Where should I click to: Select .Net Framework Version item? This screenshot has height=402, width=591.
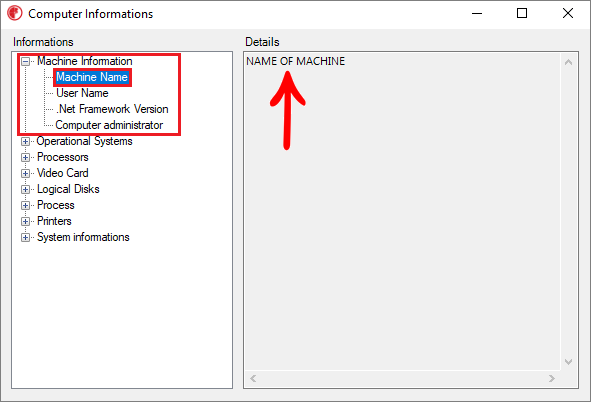click(x=112, y=109)
